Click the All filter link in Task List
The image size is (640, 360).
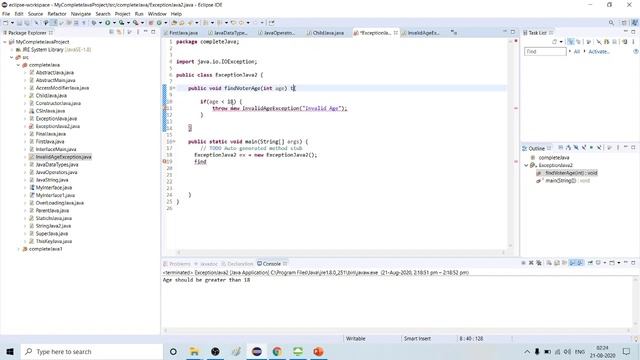[577, 52]
